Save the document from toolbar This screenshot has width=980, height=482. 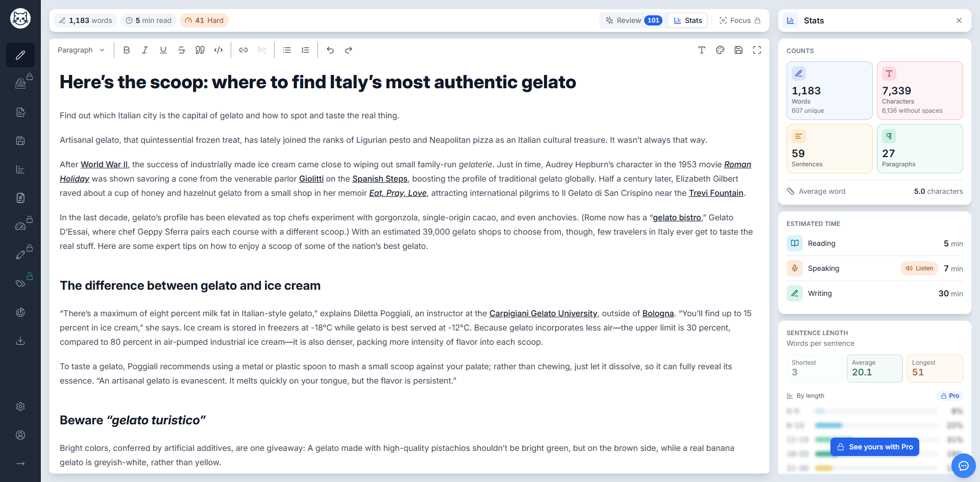739,50
